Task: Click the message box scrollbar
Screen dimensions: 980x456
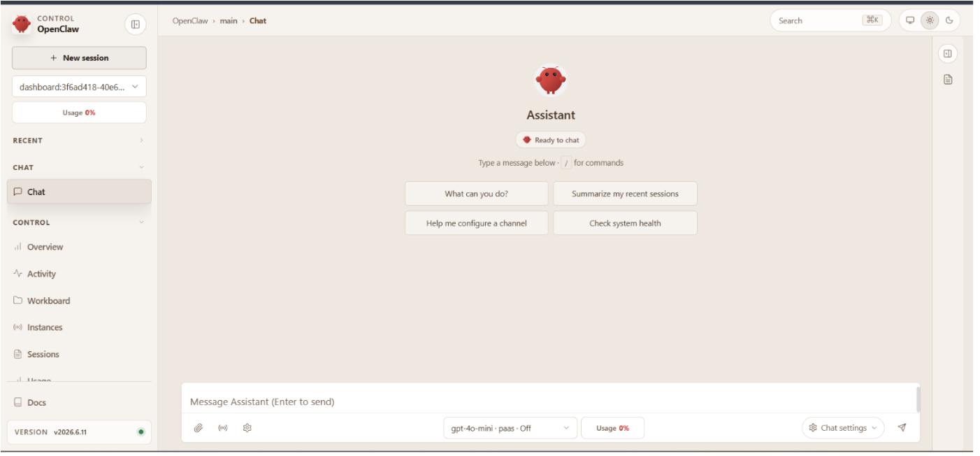Action: click(918, 400)
